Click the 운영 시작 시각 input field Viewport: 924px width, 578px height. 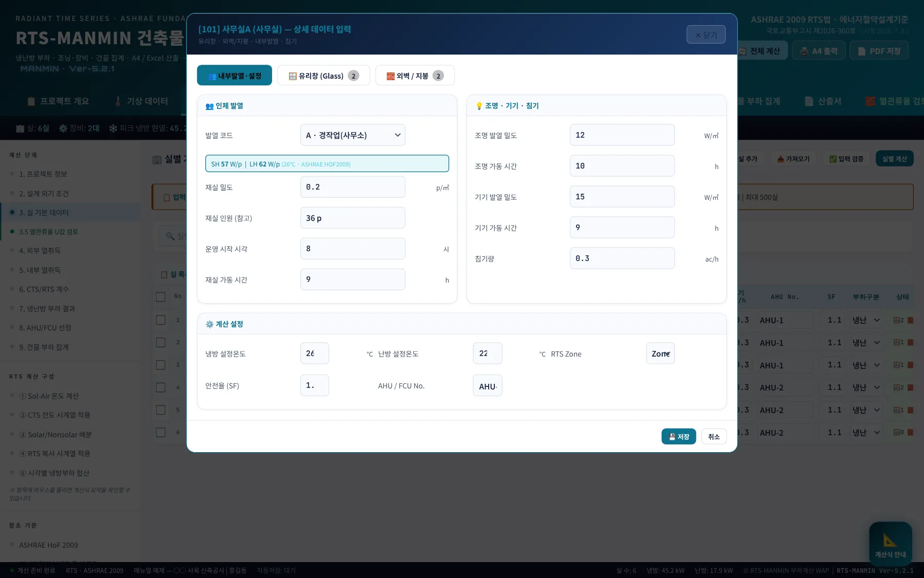pos(353,249)
